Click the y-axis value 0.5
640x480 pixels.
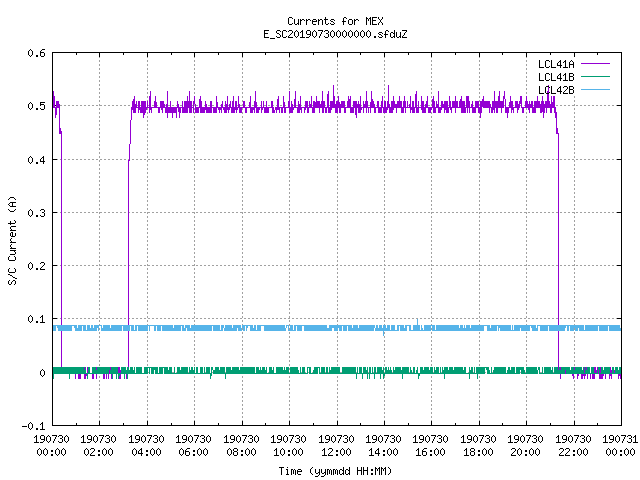coord(36,106)
